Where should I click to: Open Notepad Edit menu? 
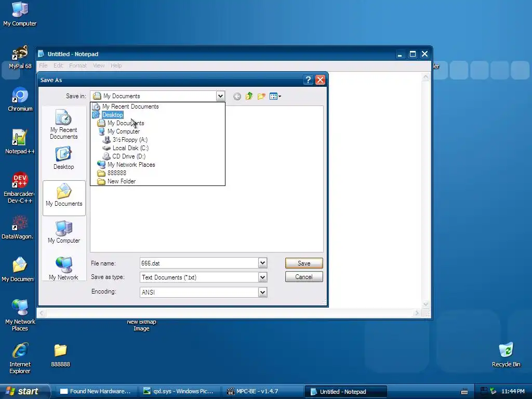(58, 65)
